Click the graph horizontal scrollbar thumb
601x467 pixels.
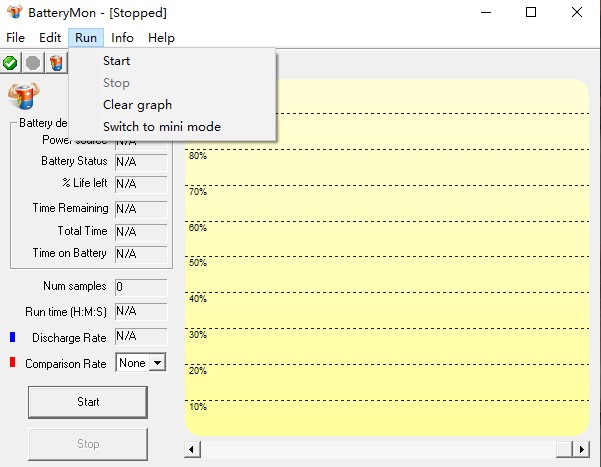click(x=564, y=449)
